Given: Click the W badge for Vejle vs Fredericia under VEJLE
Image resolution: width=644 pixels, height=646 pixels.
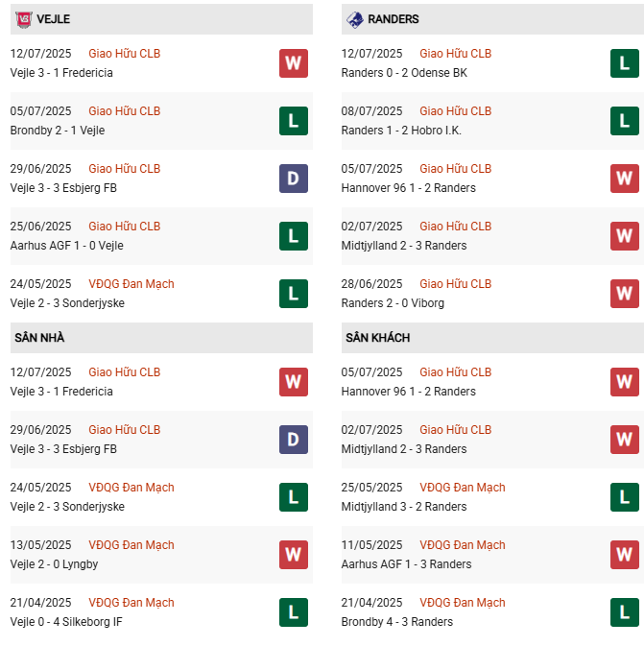Looking at the screenshot, I should [x=294, y=63].
